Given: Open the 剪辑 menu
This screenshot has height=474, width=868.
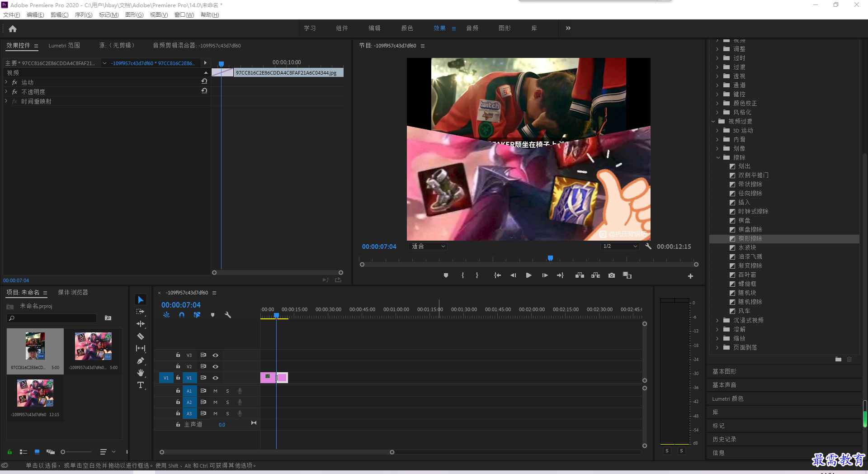Looking at the screenshot, I should click(59, 15).
